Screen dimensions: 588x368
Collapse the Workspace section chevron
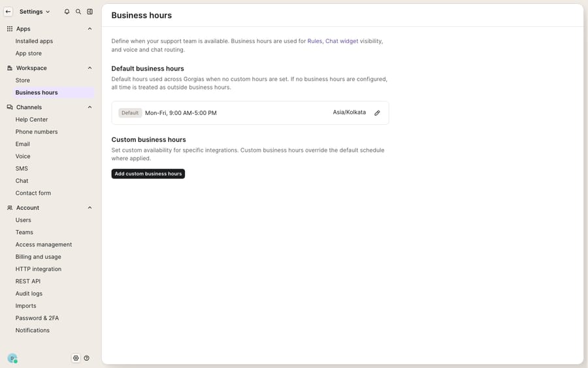[x=90, y=68]
